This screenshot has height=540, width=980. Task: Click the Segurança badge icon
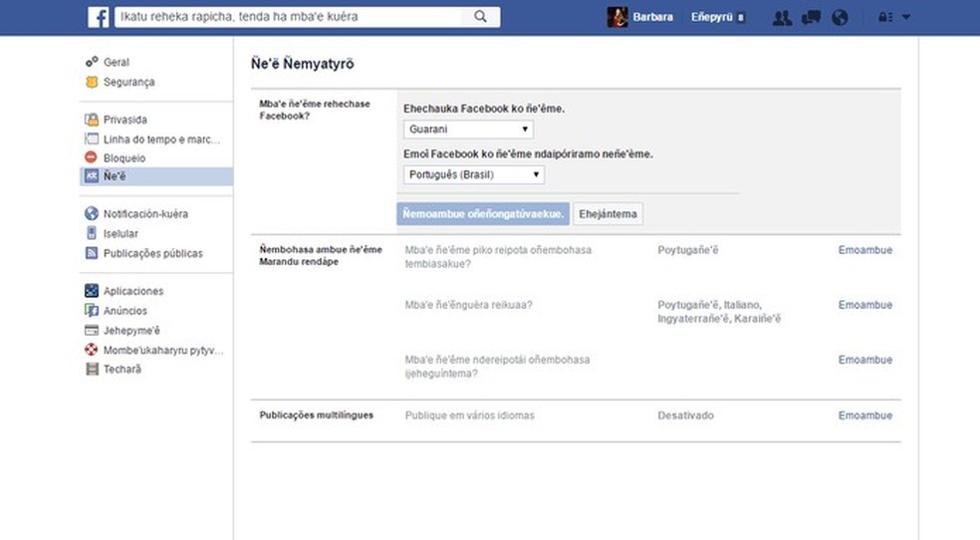tap(92, 82)
